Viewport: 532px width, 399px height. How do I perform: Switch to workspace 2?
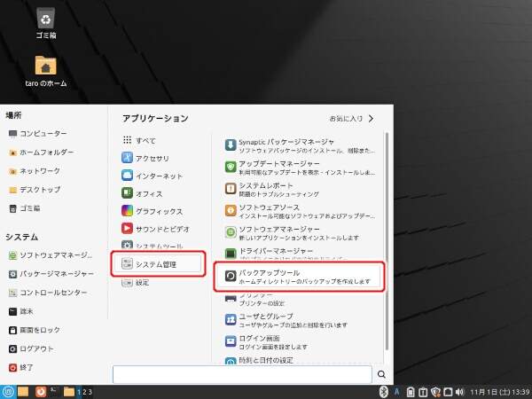click(84, 392)
